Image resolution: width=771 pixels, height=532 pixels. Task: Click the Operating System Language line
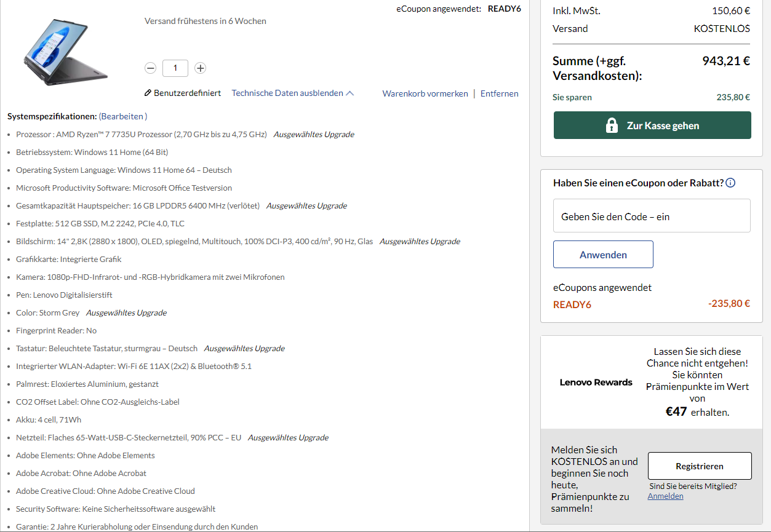[124, 170]
